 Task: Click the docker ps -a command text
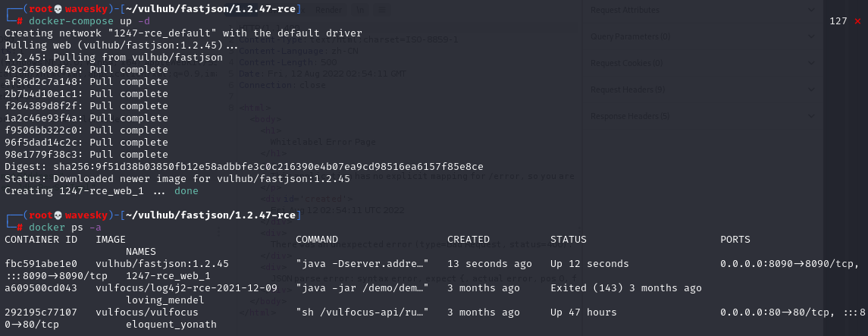[x=66, y=228]
